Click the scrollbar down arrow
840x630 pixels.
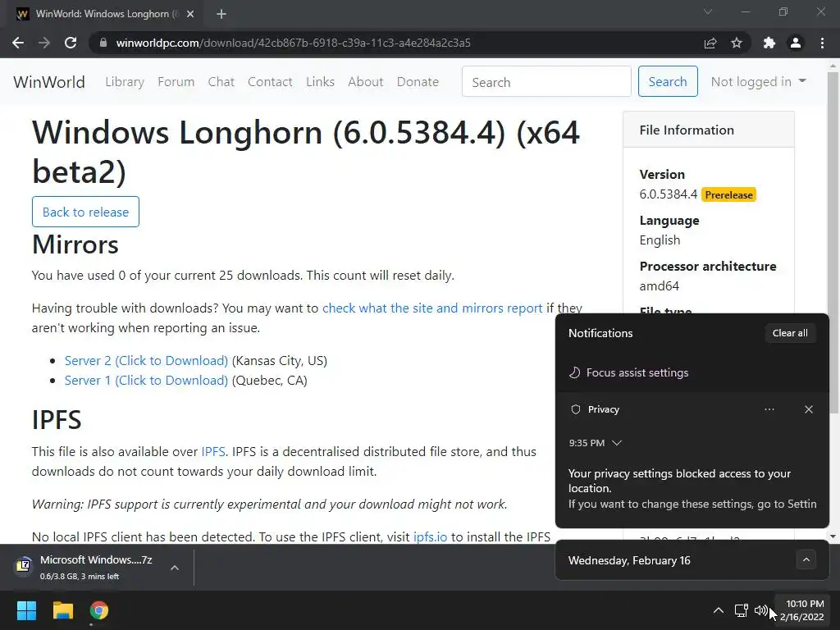(x=833, y=536)
